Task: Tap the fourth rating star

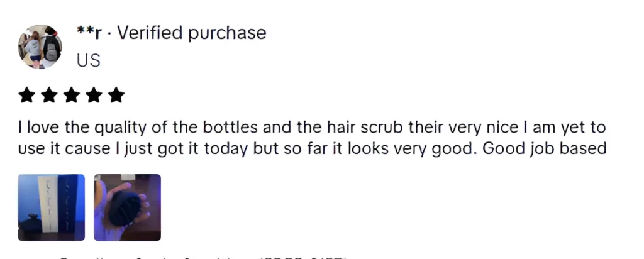Action: tap(94, 96)
